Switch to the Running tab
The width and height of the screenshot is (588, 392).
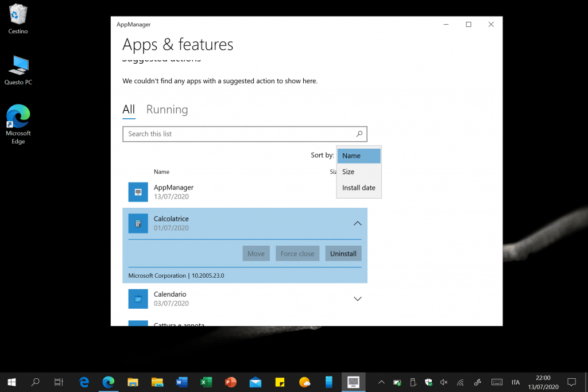(167, 110)
